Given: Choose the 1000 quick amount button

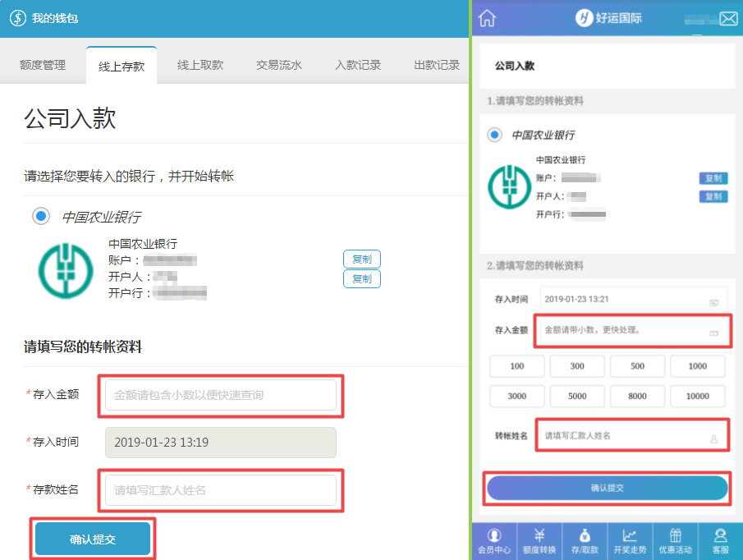Looking at the screenshot, I should tap(698, 365).
